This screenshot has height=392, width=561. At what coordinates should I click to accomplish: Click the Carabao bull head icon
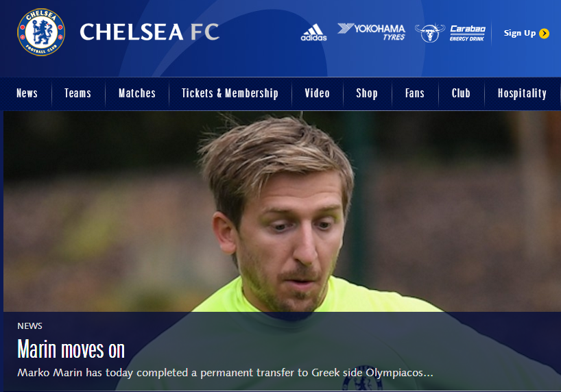coord(430,33)
